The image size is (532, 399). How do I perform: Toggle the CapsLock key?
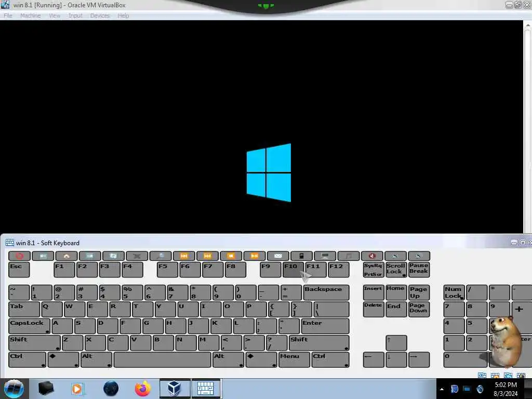[29, 326]
